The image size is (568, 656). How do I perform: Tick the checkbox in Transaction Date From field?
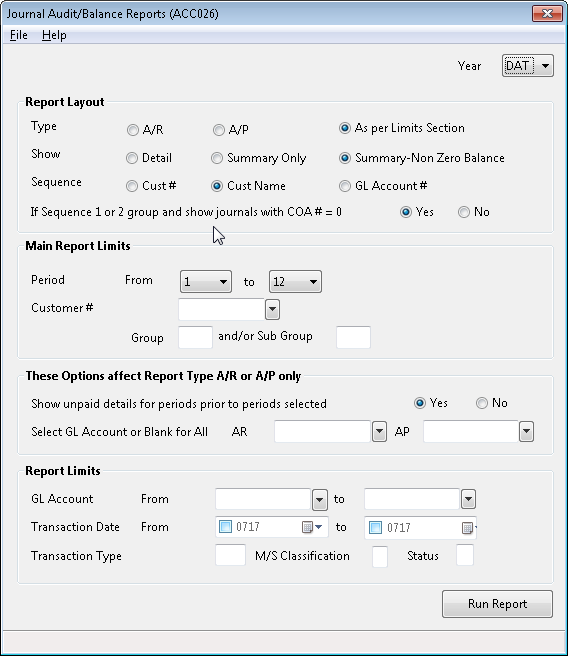pos(225,527)
